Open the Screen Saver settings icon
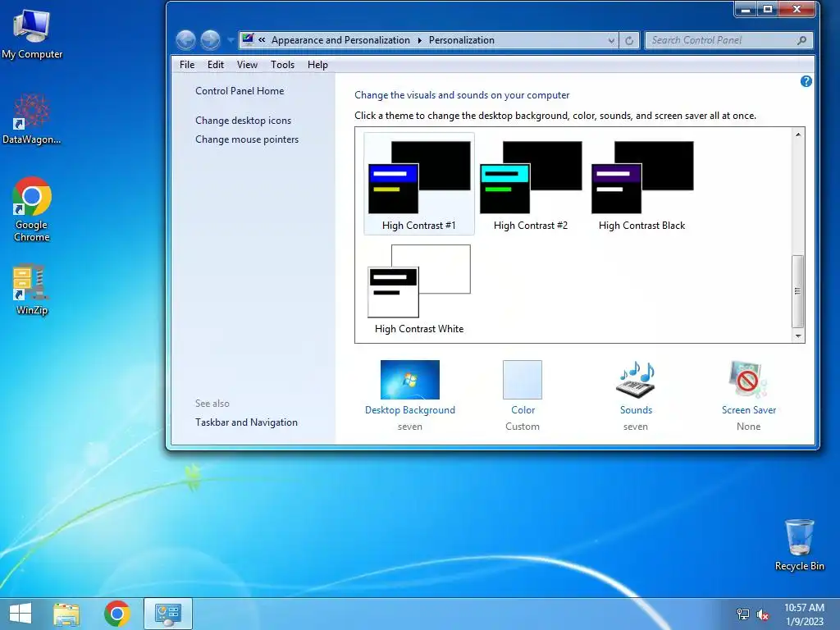The width and height of the screenshot is (840, 630). (748, 379)
